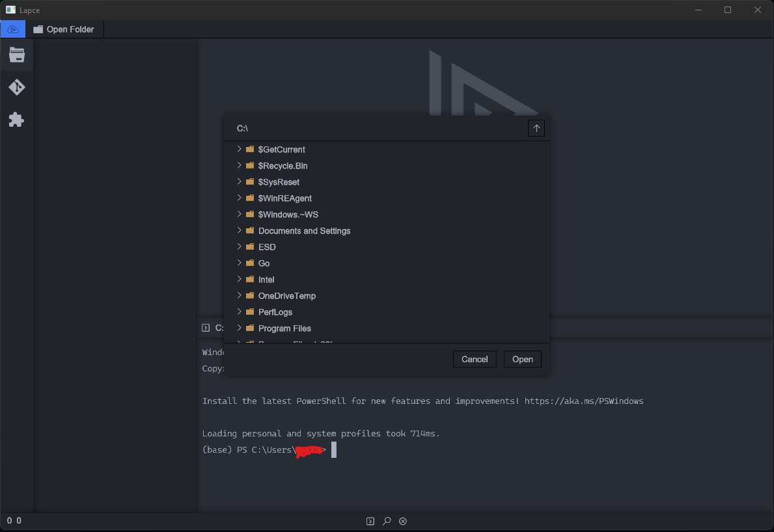This screenshot has width=774, height=532.
Task: Expand the $Recycle.Bin folder
Action: (x=240, y=165)
